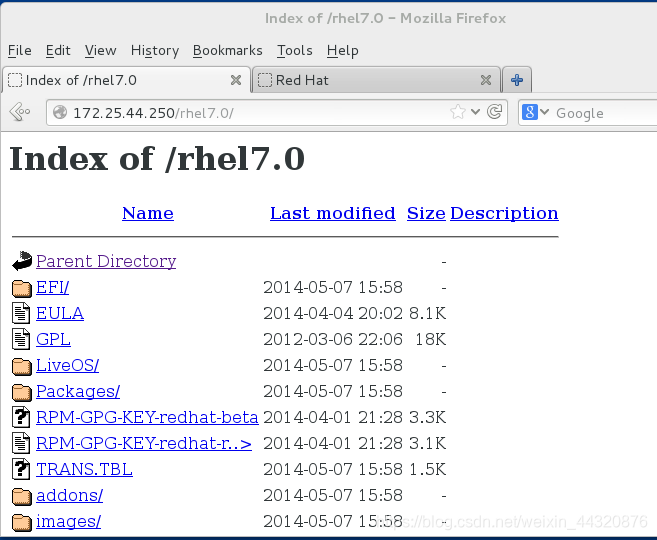Image resolution: width=657 pixels, height=540 pixels.
Task: Click the document icon beside RPM-GPG-KEY-redhat-r..>
Action: click(x=21, y=443)
